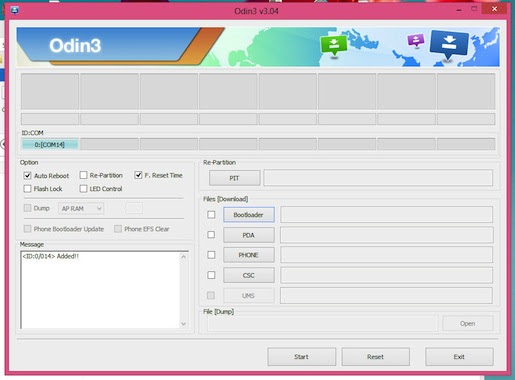Tick the LED Control checkbox
The width and height of the screenshot is (515, 380).
click(x=83, y=189)
